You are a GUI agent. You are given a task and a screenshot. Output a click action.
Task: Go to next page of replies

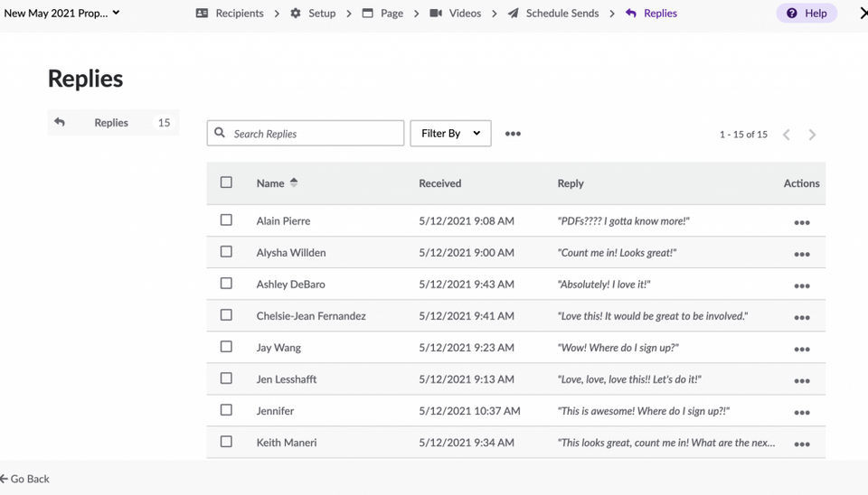812,135
